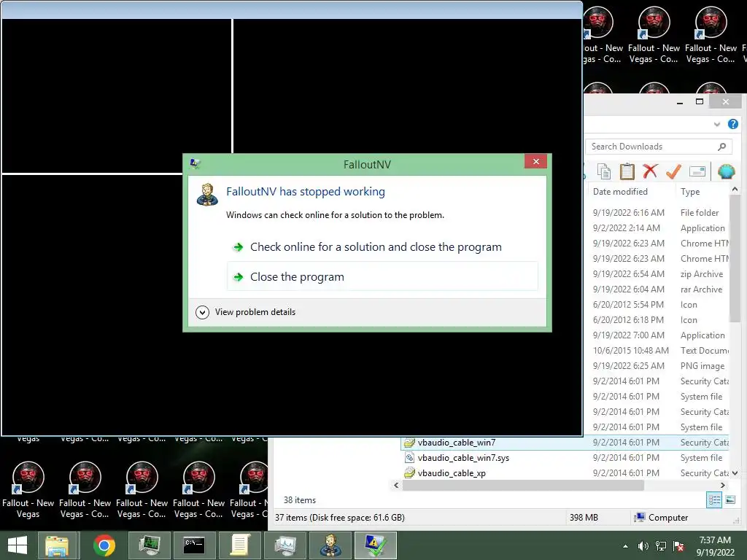Close the FalloutNV error dialog with red X
The height and width of the screenshot is (560, 747).
pos(535,162)
